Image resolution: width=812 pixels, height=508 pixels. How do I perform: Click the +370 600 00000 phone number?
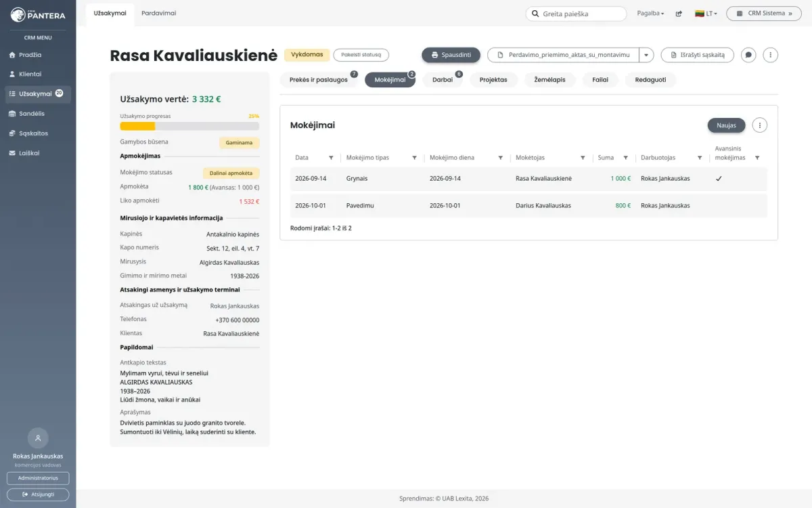pyautogui.click(x=238, y=320)
